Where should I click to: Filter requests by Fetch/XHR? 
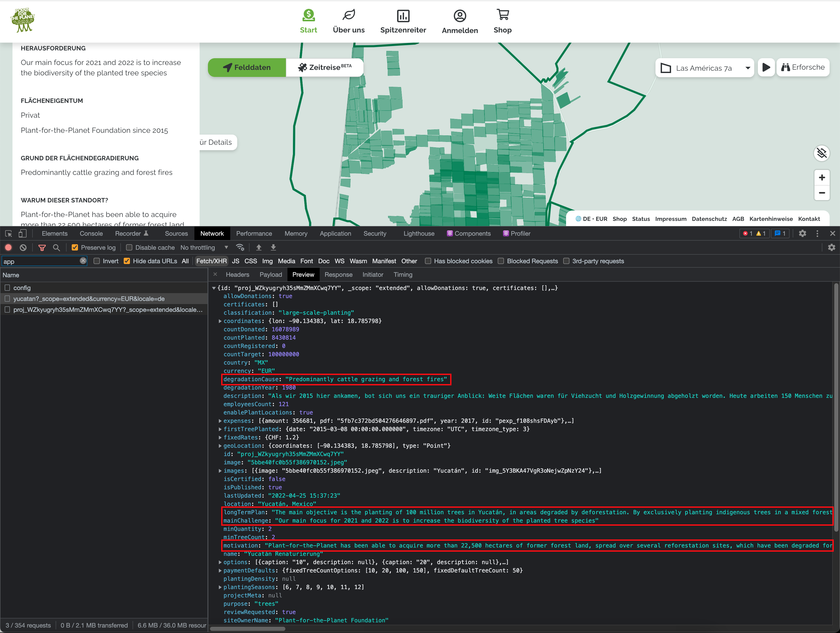click(212, 261)
